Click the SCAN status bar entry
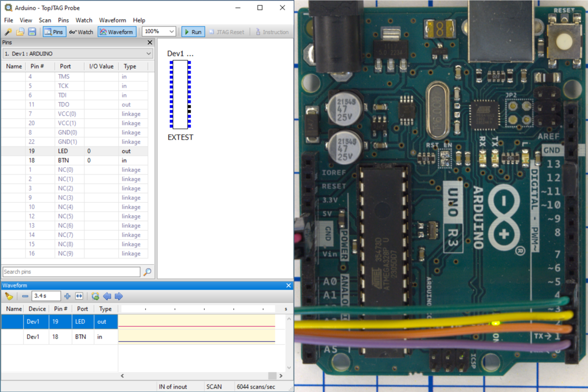Viewport: 588px width, 392px height. coord(214,387)
